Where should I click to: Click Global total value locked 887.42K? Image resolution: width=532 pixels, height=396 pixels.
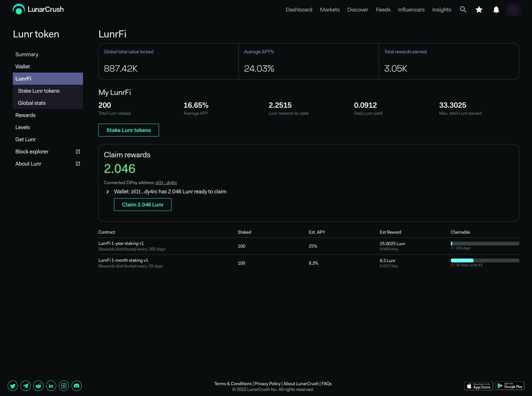click(x=121, y=68)
